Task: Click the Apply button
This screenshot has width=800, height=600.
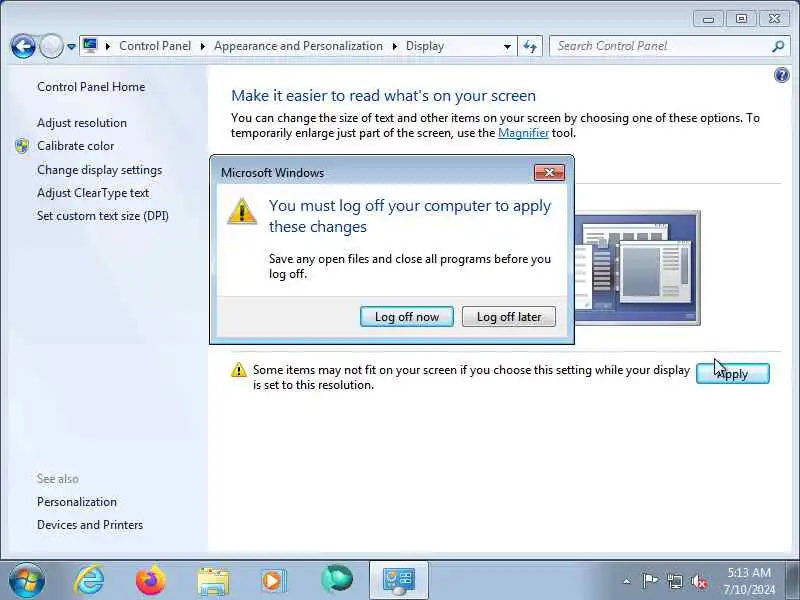Action: 733,373
